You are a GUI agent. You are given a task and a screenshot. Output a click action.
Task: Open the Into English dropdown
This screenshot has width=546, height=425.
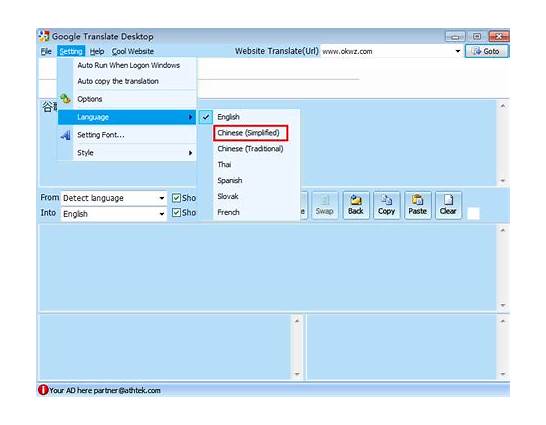click(114, 214)
